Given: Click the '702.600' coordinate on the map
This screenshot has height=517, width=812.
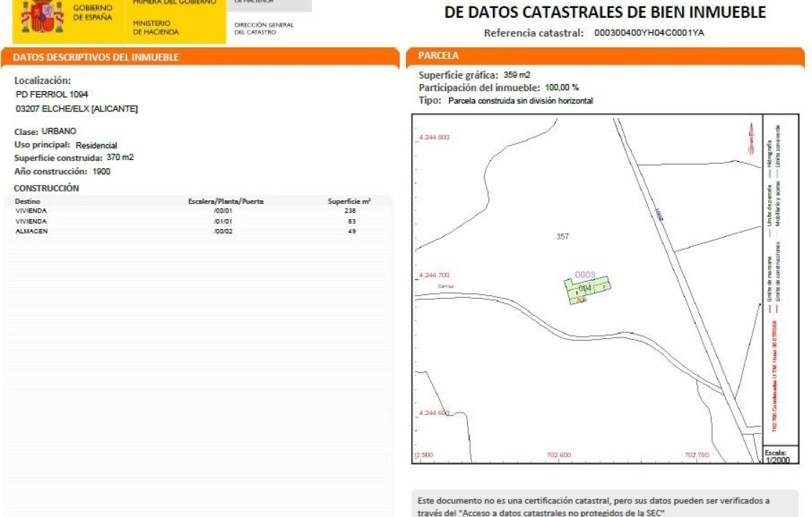Looking at the screenshot, I should point(559,455).
